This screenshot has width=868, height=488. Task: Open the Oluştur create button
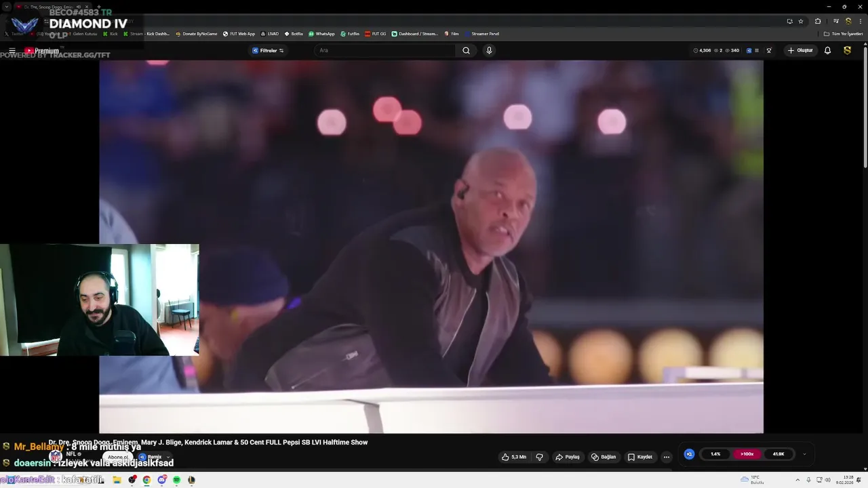[x=800, y=50]
